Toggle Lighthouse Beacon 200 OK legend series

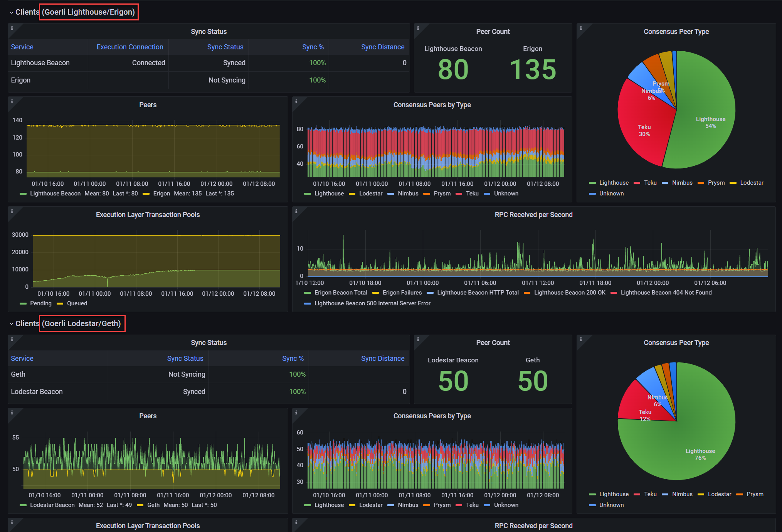tap(570, 293)
